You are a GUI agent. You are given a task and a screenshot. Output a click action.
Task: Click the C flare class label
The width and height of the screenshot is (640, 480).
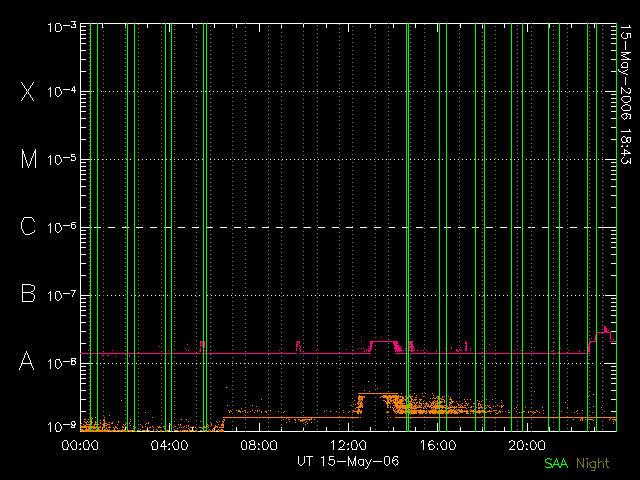28,226
